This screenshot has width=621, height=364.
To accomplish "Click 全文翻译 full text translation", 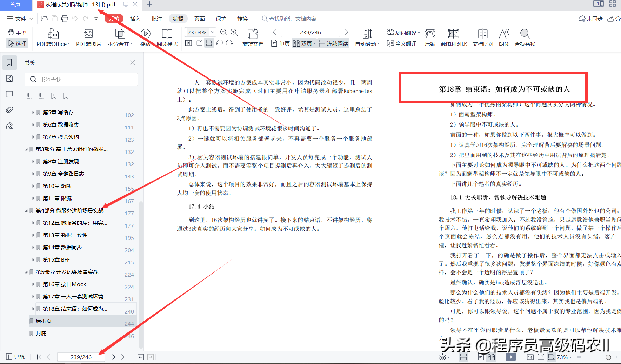I will (x=402, y=43).
